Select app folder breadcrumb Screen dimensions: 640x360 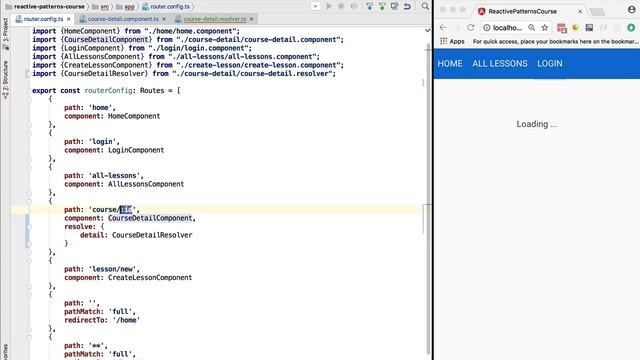coord(125,7)
